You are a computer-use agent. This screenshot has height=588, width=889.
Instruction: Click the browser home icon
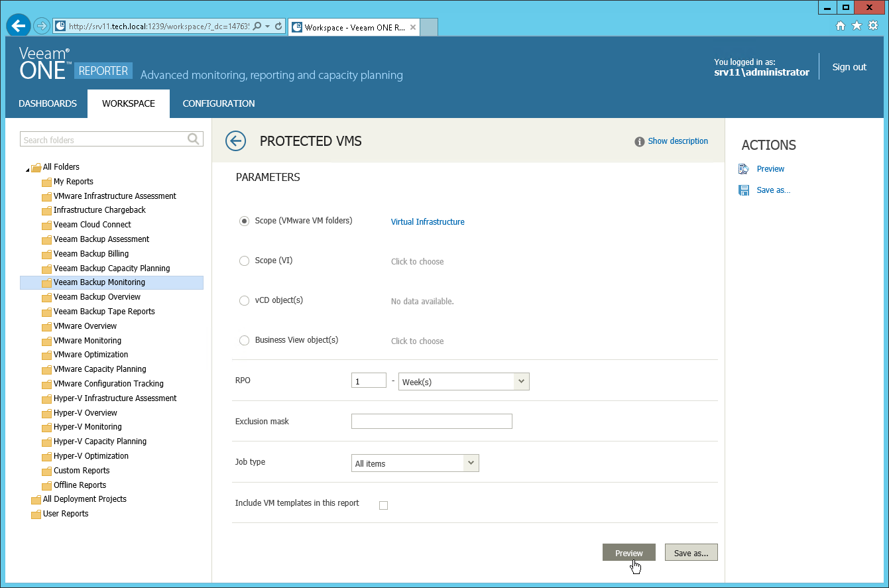click(x=840, y=26)
